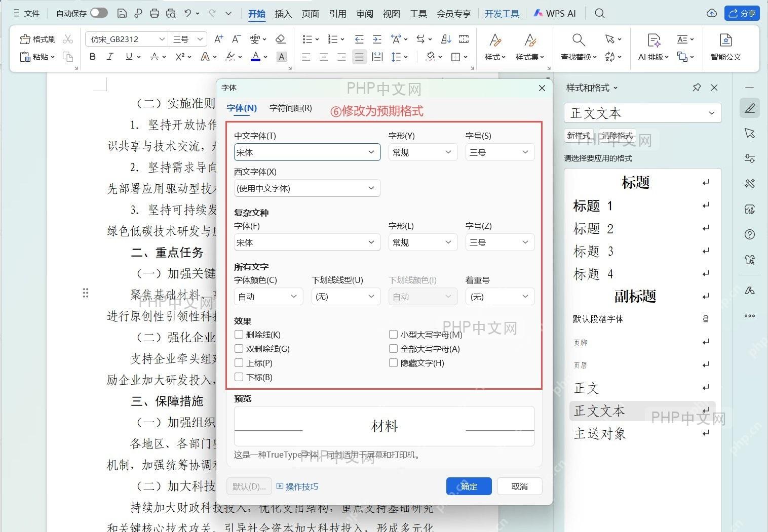Click the Underline icon
Image resolution: width=768 pixels, height=532 pixels.
click(x=129, y=57)
